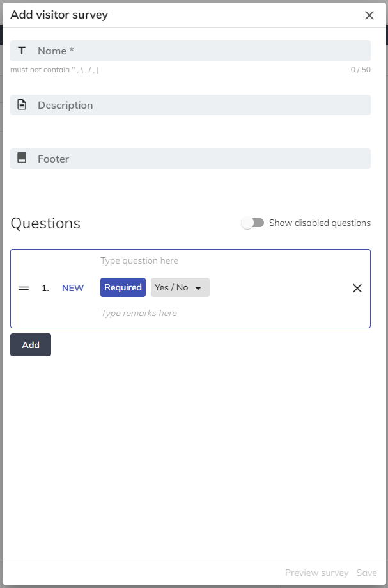Open the Yes / No answer type dropdown

180,287
